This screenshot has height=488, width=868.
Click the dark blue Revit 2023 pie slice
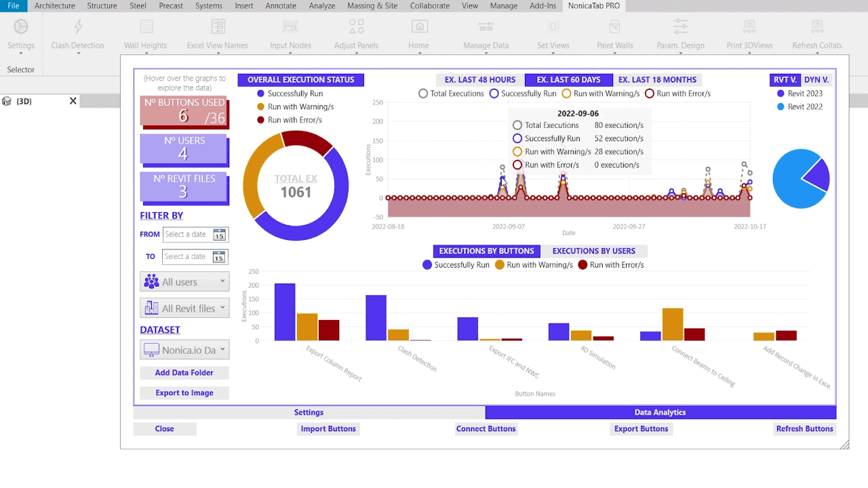(819, 175)
